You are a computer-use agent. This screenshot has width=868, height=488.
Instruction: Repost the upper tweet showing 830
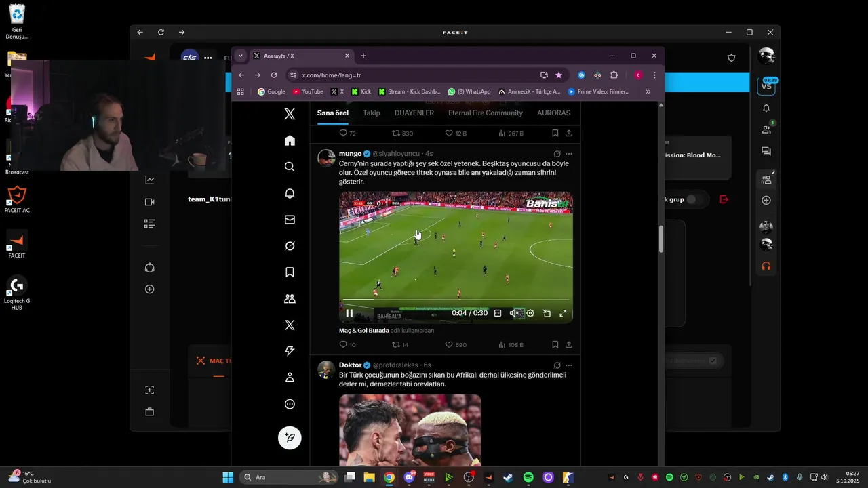point(402,134)
